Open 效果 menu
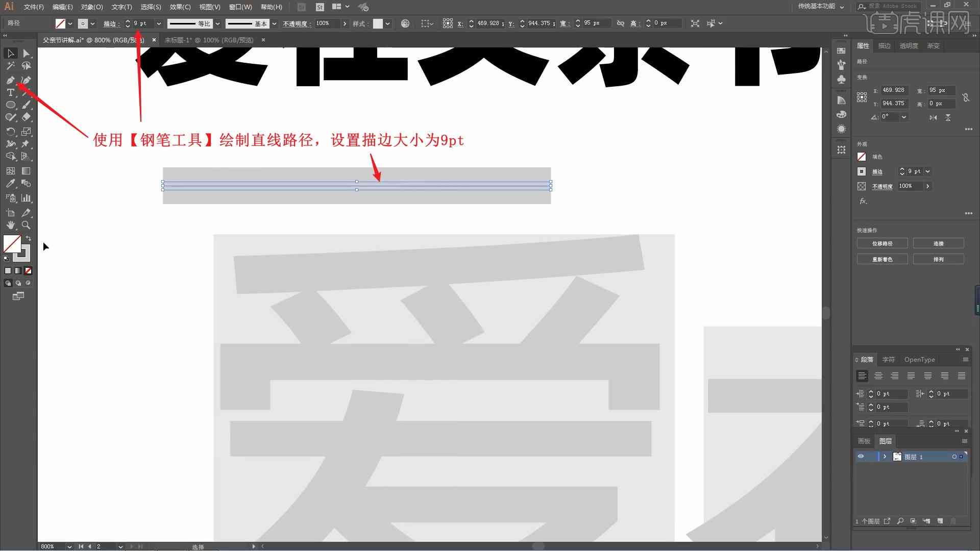Image resolution: width=980 pixels, height=551 pixels. (178, 7)
